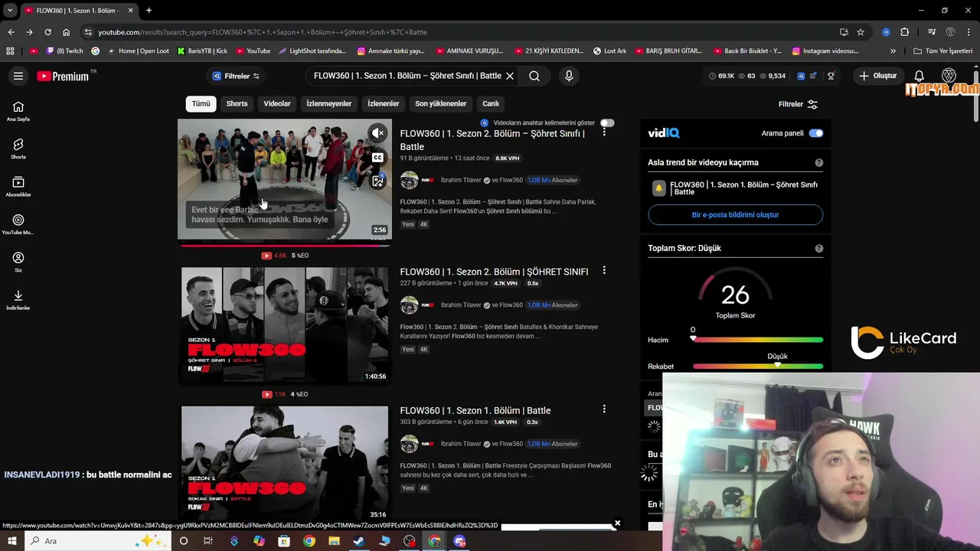Open more options for Sezon 2. Bölüm Battle video

pyautogui.click(x=604, y=132)
